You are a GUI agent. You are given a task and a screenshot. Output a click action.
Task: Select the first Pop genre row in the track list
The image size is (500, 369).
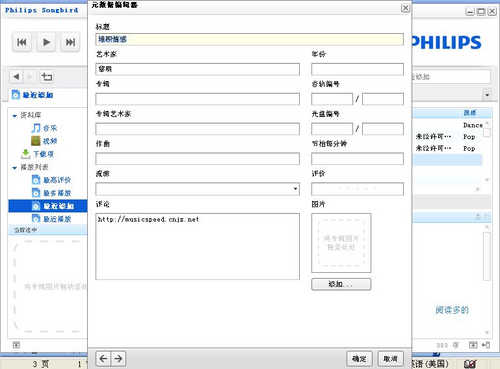click(447, 137)
